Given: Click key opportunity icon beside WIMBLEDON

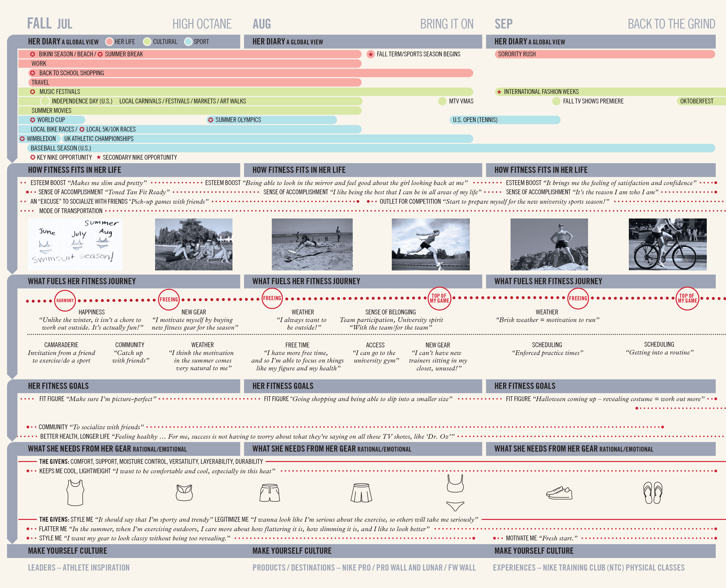Looking at the screenshot, I should tap(22, 139).
